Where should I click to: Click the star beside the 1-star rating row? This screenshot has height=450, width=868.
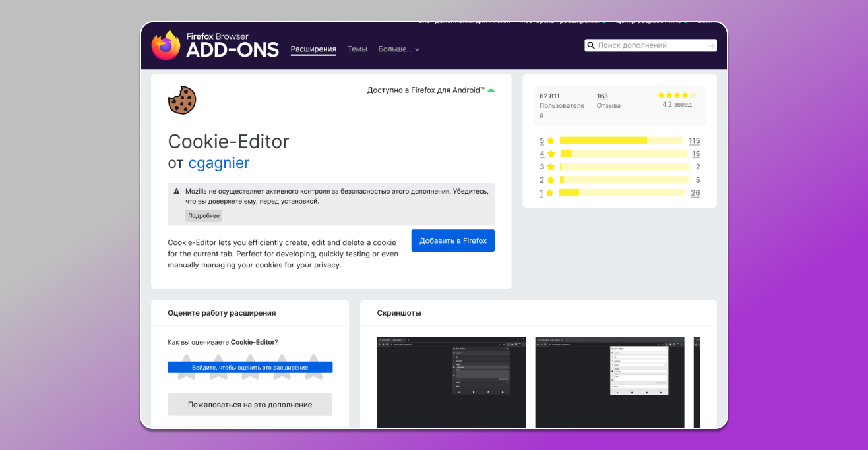pos(549,193)
